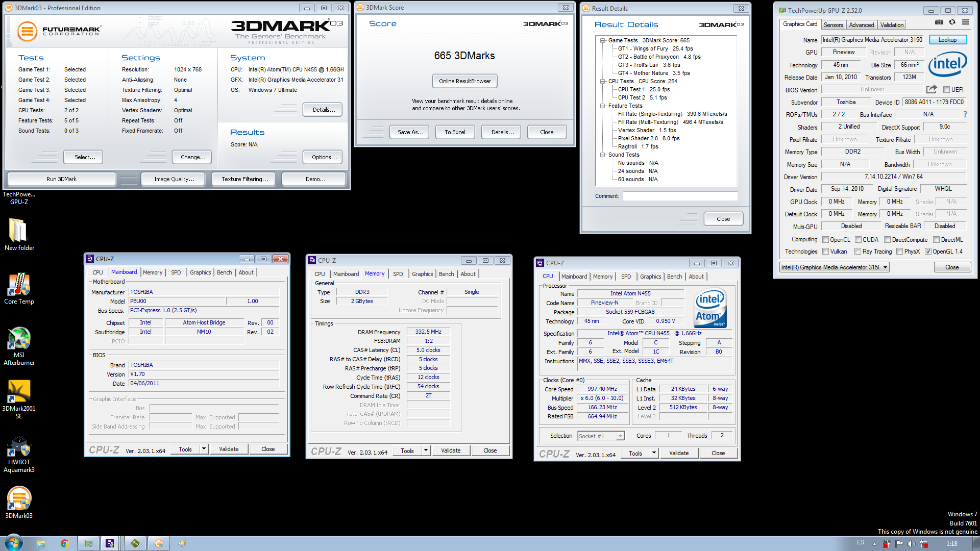Click the network tray icon
This screenshot has width=980, height=551.
coord(924,544)
